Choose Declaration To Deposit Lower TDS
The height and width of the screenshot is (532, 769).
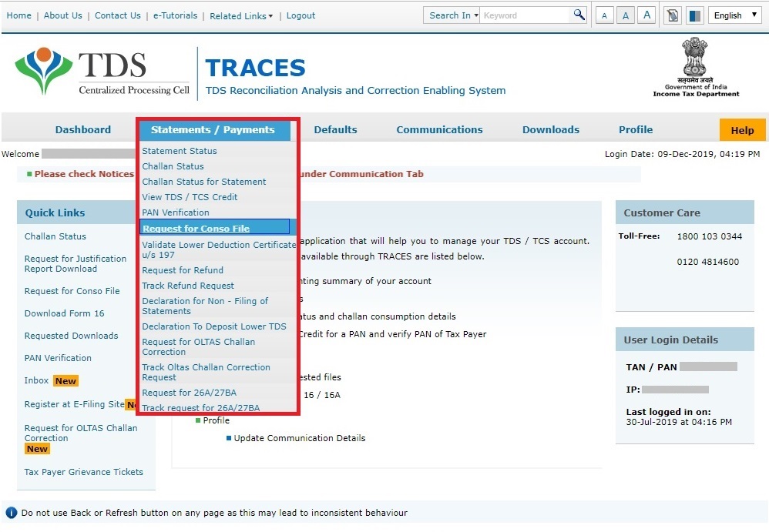click(x=214, y=326)
